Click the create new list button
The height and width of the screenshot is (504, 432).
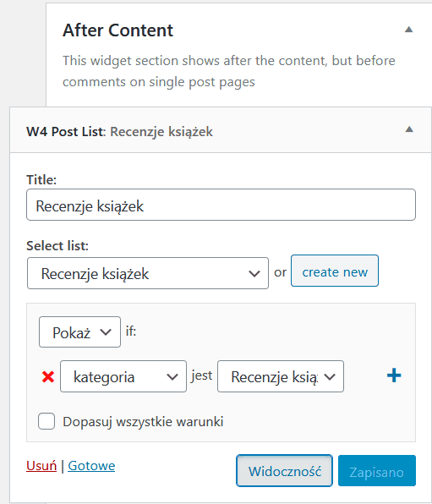tap(335, 271)
